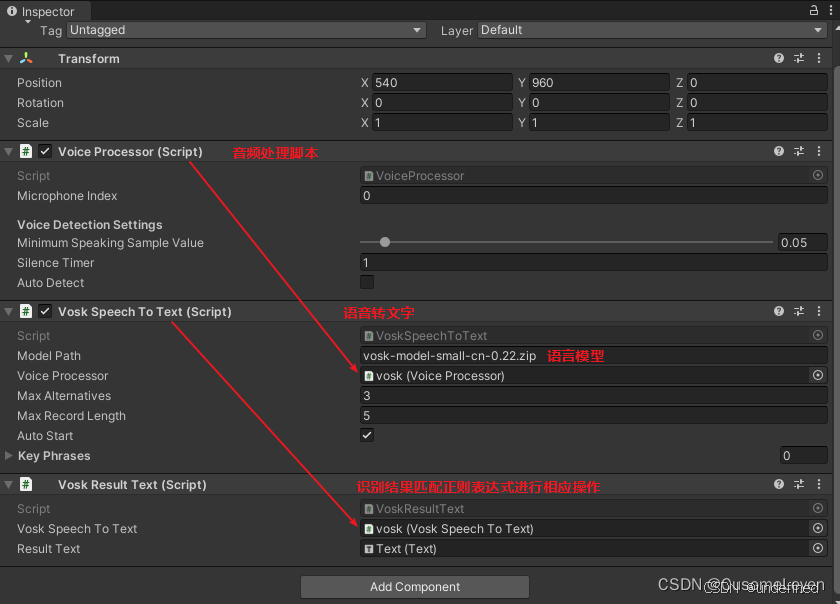Click the Position X field

[x=442, y=83]
